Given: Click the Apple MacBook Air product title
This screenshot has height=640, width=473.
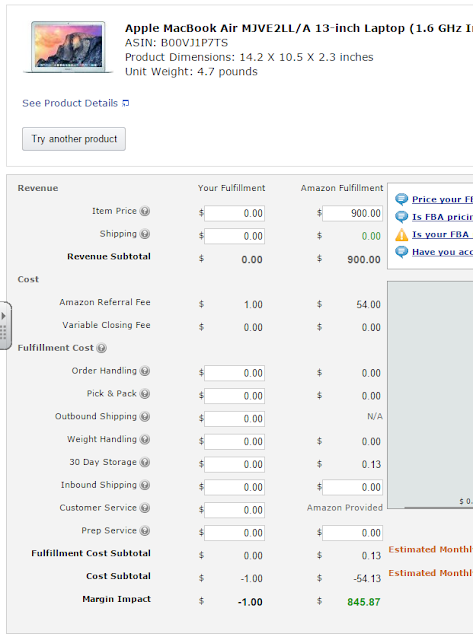Looking at the screenshot, I should [299, 28].
